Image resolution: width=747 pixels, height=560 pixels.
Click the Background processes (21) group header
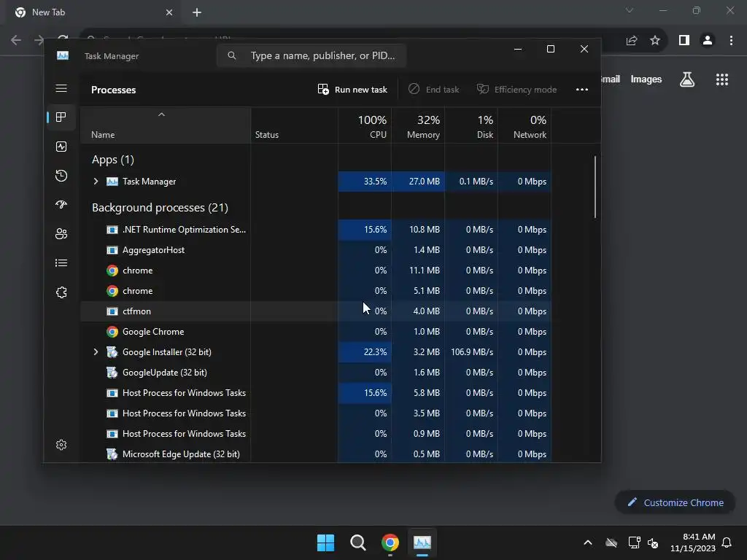tap(160, 208)
